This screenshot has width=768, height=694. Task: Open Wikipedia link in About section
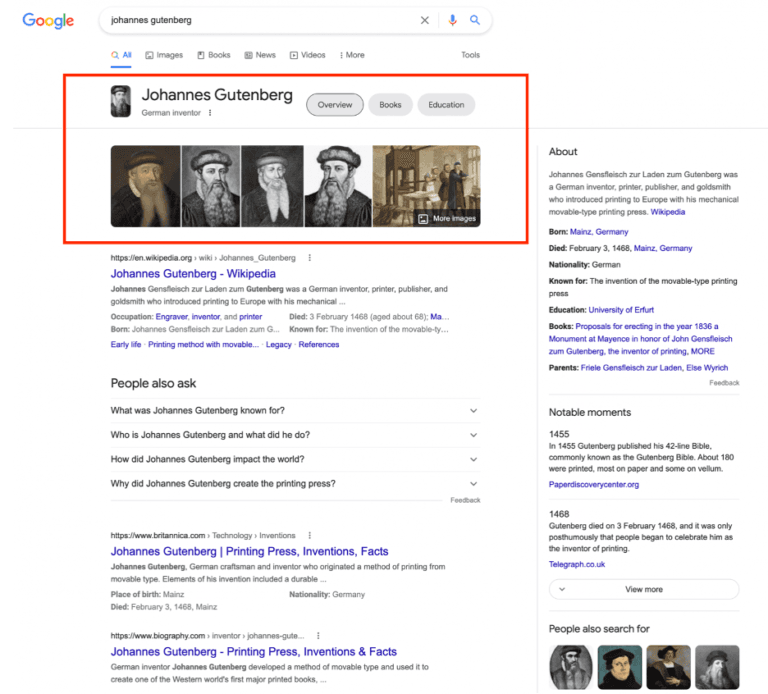pos(668,212)
